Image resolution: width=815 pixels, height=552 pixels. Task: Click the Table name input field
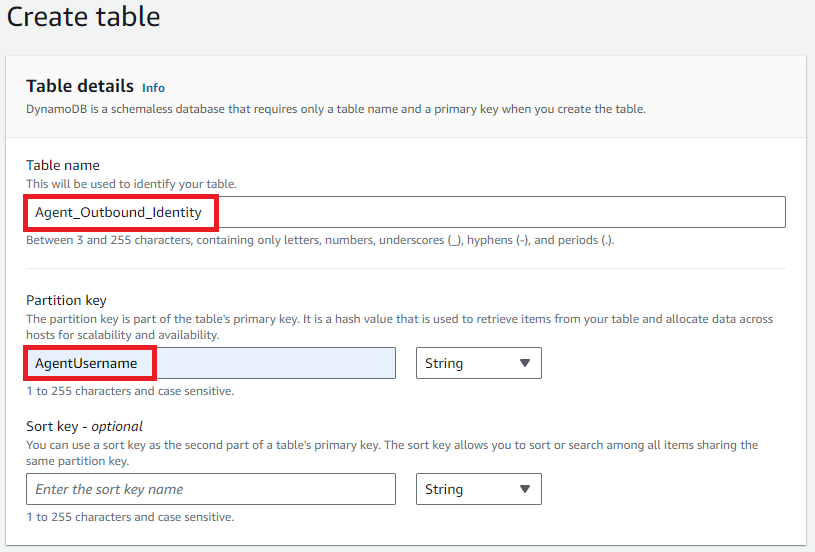405,212
